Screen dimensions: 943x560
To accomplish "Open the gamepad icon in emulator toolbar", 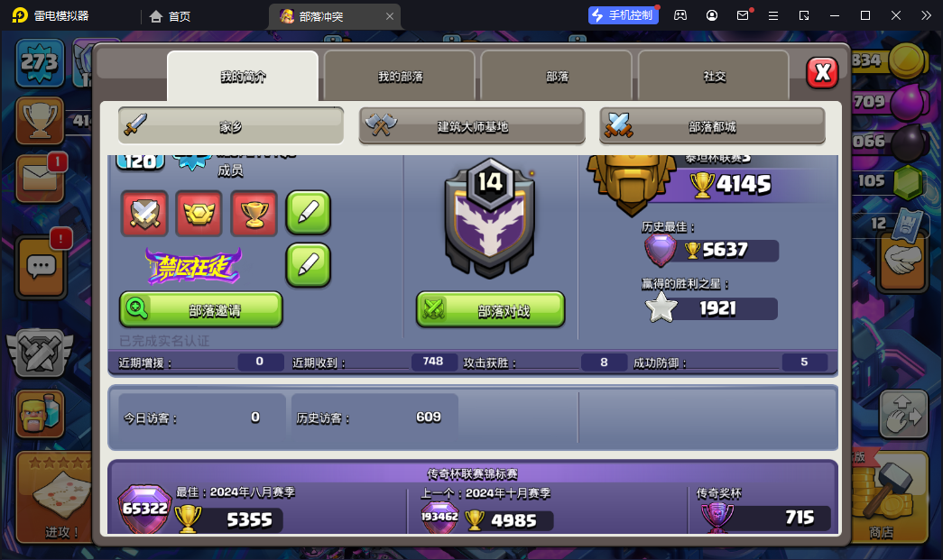I will coord(680,15).
